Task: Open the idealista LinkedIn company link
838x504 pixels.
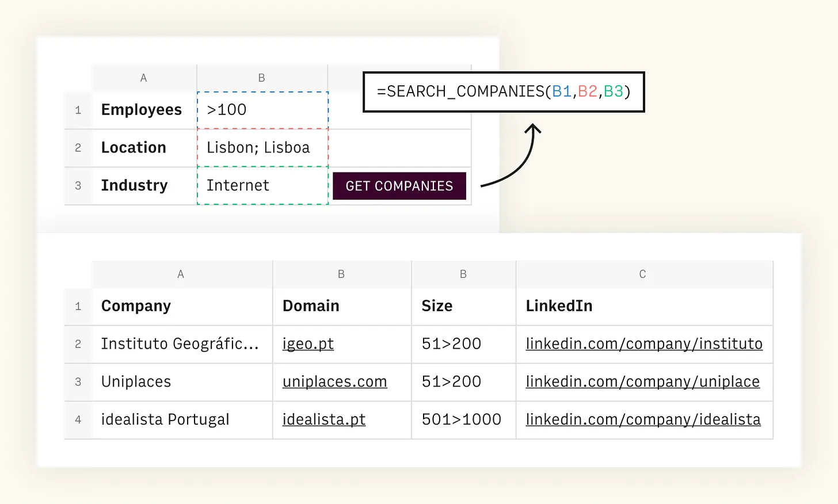Action: 643,420
